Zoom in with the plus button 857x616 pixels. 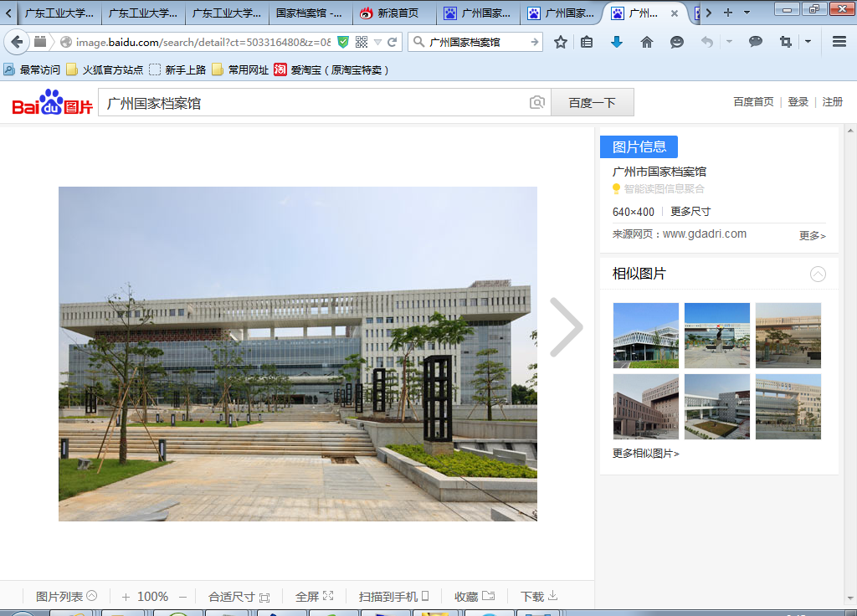pyautogui.click(x=126, y=597)
